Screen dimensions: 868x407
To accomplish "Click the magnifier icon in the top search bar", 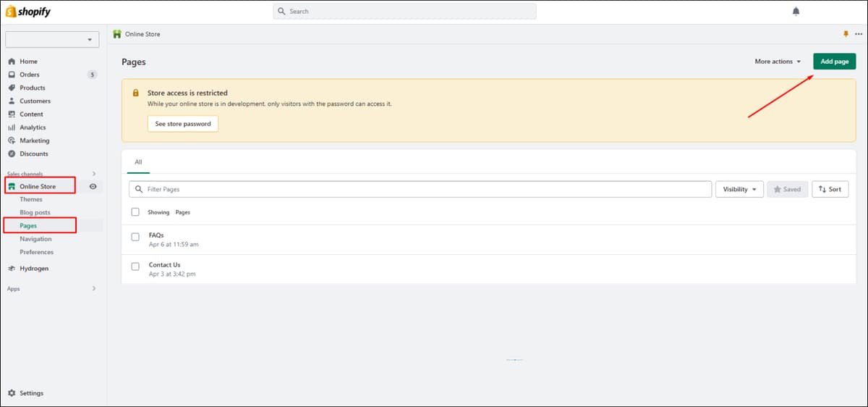I will [282, 12].
